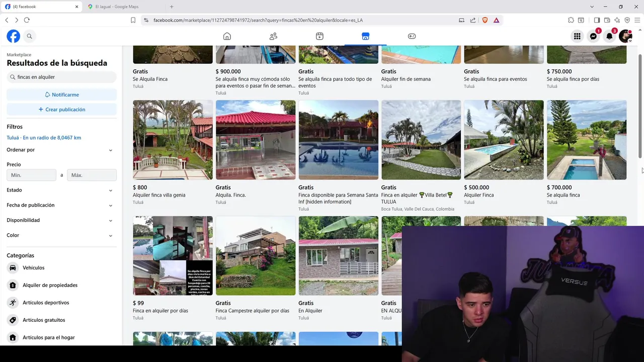The height and width of the screenshot is (362, 644).
Task: Open Artículos deportivos category
Action: (x=61, y=303)
